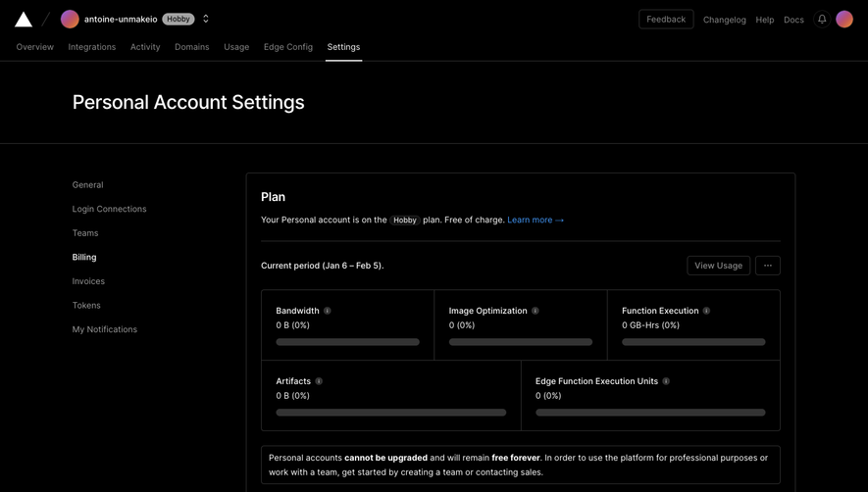Click the Edge Function Execution Units progress bar
This screenshot has width=868, height=492.
(650, 413)
